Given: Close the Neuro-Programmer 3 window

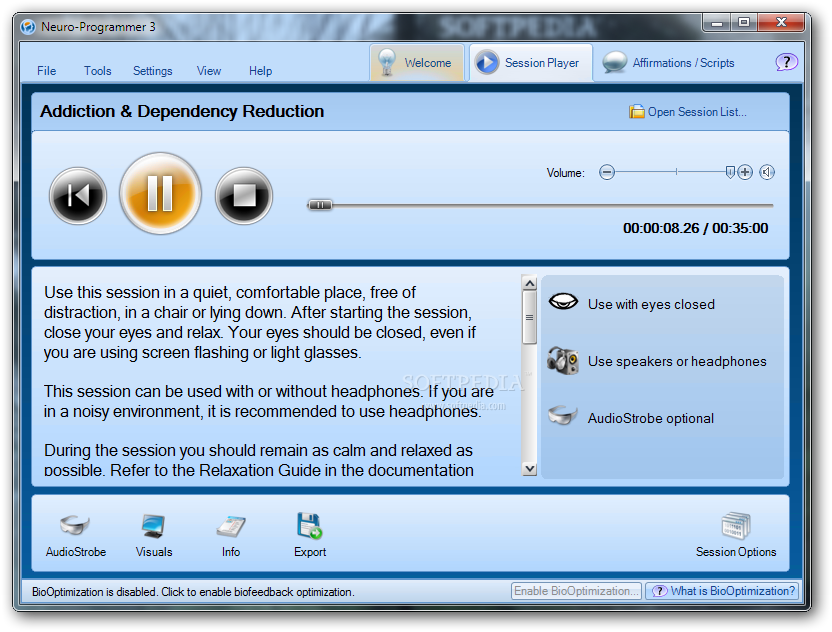Looking at the screenshot, I should coord(781,22).
